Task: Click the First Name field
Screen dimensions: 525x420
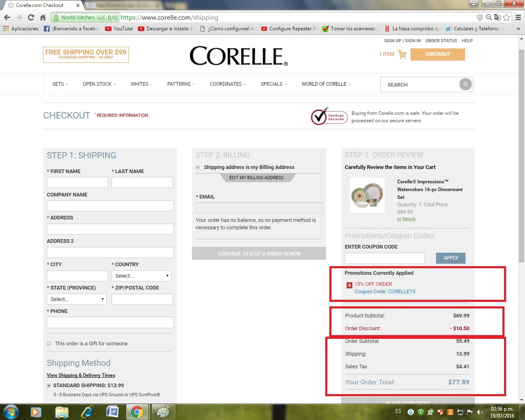Action: [x=78, y=182]
